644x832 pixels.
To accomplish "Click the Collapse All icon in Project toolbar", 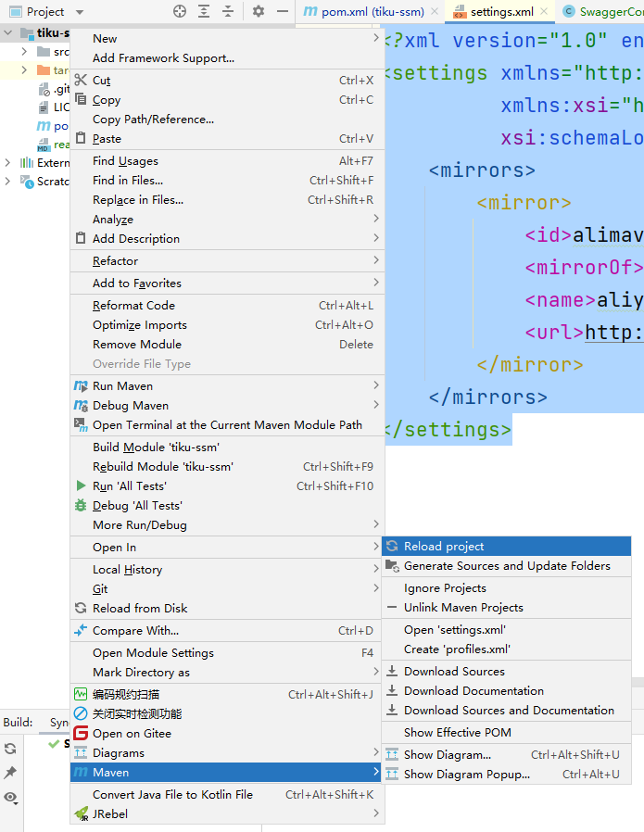I will tap(228, 11).
